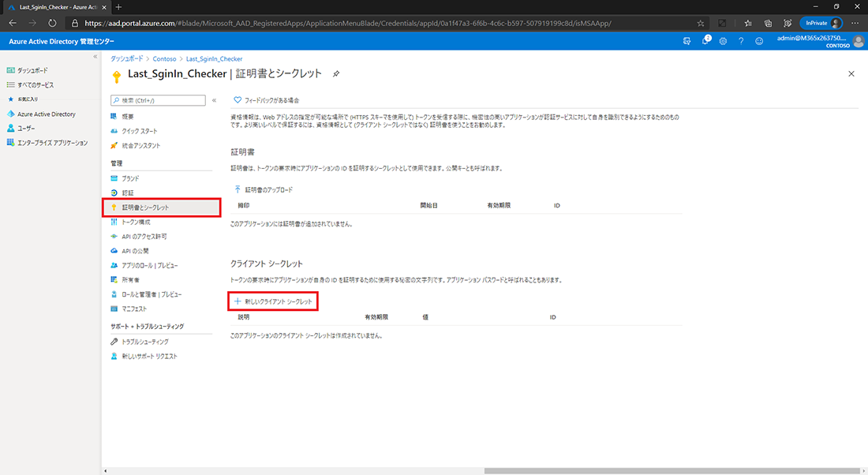Open the admin account menu
Screen dimensions: 868x475
(821, 41)
